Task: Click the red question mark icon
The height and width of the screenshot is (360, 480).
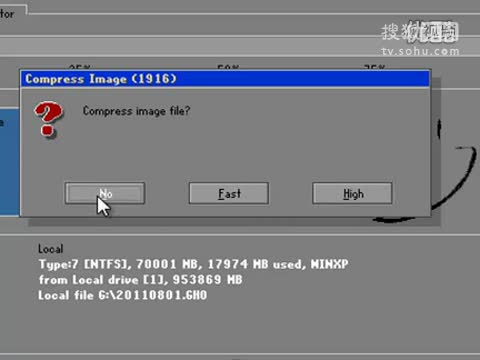Action: [48, 119]
